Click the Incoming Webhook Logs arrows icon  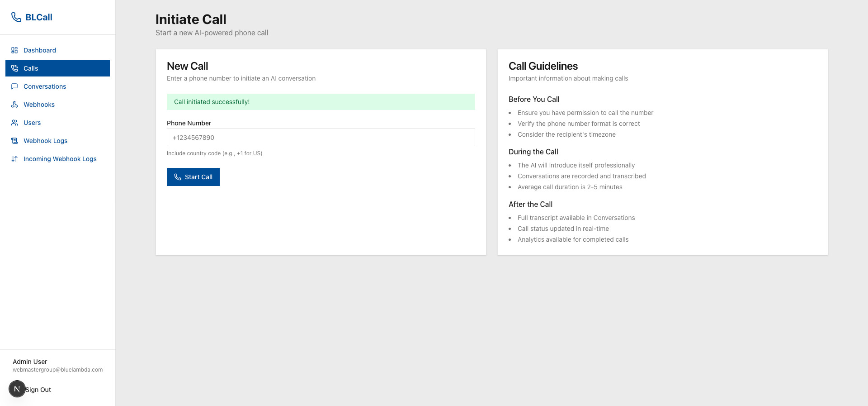tap(14, 159)
